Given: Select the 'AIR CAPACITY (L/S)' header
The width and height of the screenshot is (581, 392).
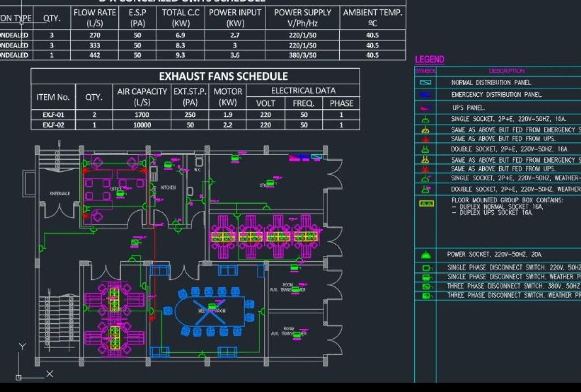Looking at the screenshot, I should pyautogui.click(x=142, y=97).
